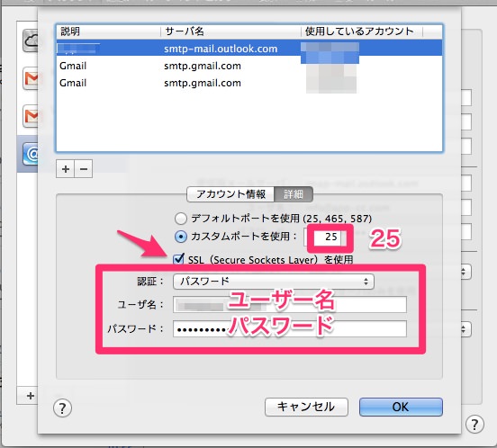Click the background window help button

pyautogui.click(x=474, y=425)
